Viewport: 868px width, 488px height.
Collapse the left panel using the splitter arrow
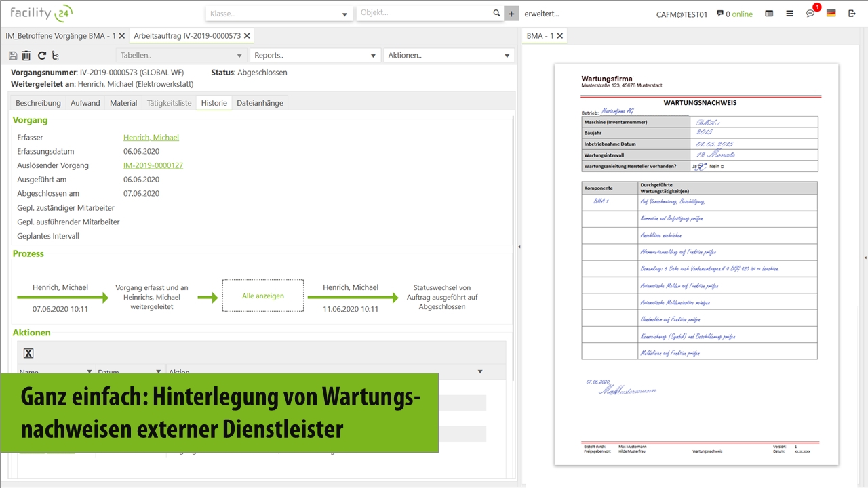coord(519,247)
